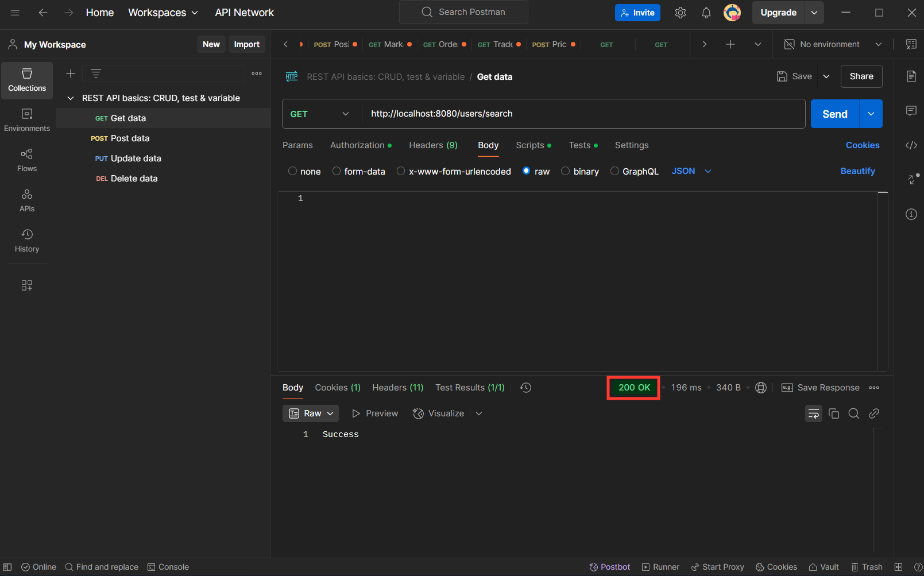Open the No environment selector
The image size is (924, 576).
coord(833,44)
